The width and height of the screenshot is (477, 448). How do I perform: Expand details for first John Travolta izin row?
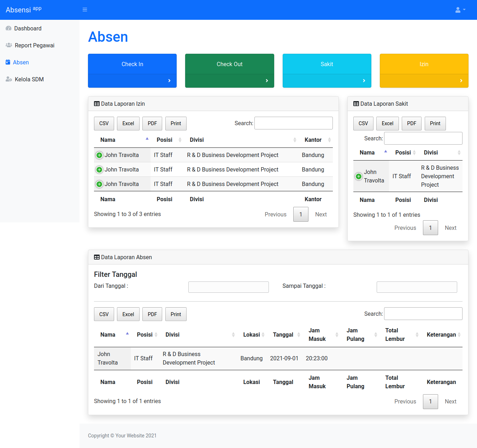tap(99, 155)
